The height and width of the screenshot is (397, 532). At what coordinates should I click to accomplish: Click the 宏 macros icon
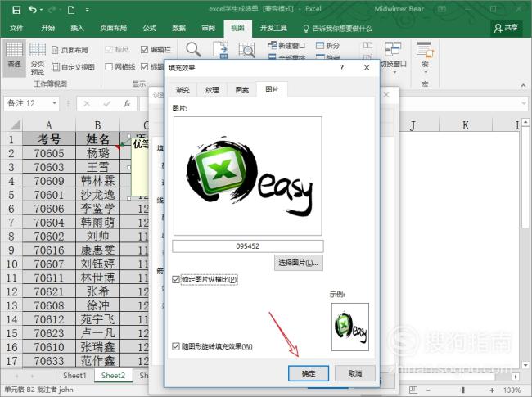[x=425, y=50]
